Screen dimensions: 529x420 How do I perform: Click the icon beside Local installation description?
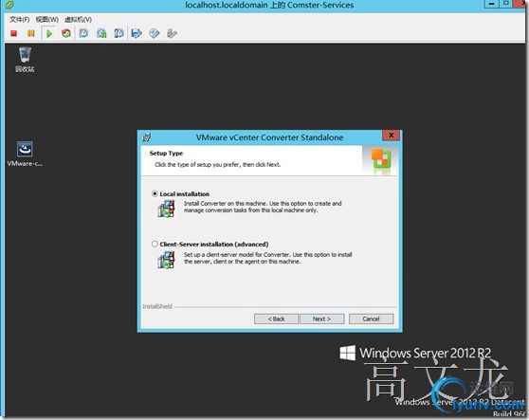tap(166, 209)
